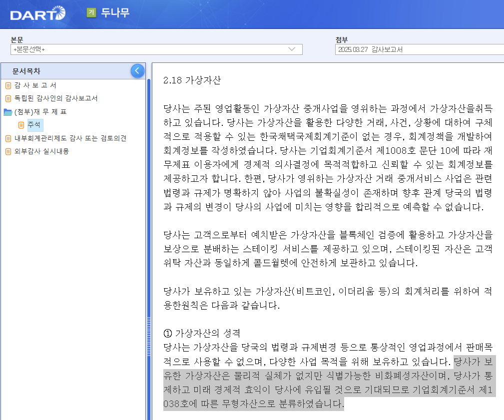Image resolution: width=504 pixels, height=420 pixels.
Task: Click document icon next to 내부회계관리제도 감사 또는 검토의견
Action: (x=8, y=138)
